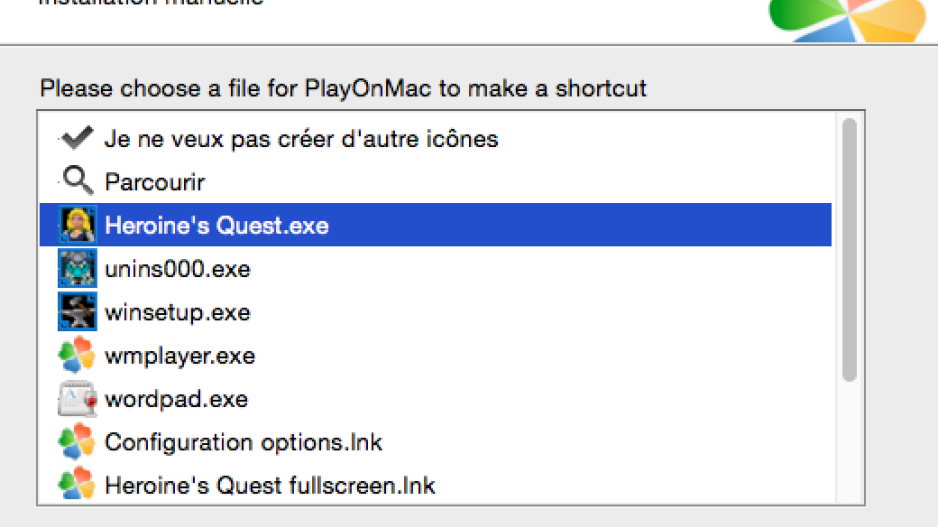Screen dimensions: 938x527
Task: Click the PlayOnMac clover logo
Action: [x=847, y=19]
